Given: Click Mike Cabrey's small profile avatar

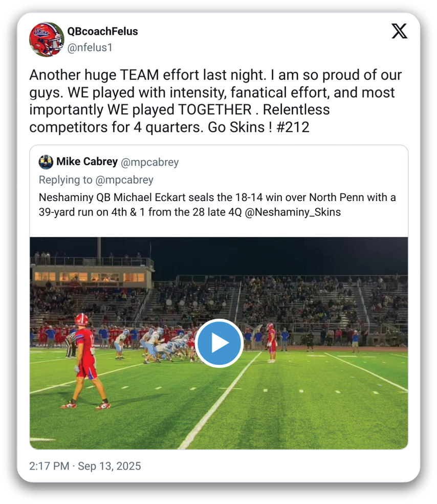Looking at the screenshot, I should tap(46, 162).
